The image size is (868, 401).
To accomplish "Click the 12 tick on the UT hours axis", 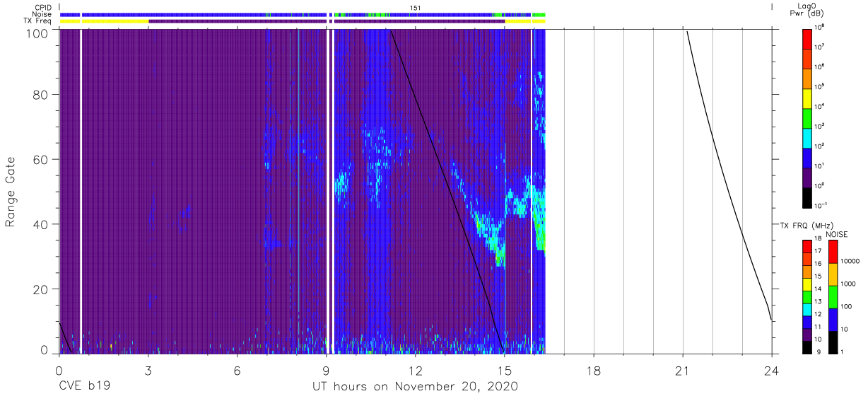I will click(x=416, y=370).
